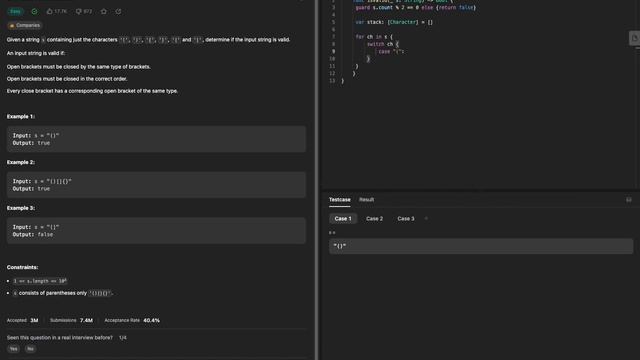Click the editor side icon at right edge

click(635, 38)
